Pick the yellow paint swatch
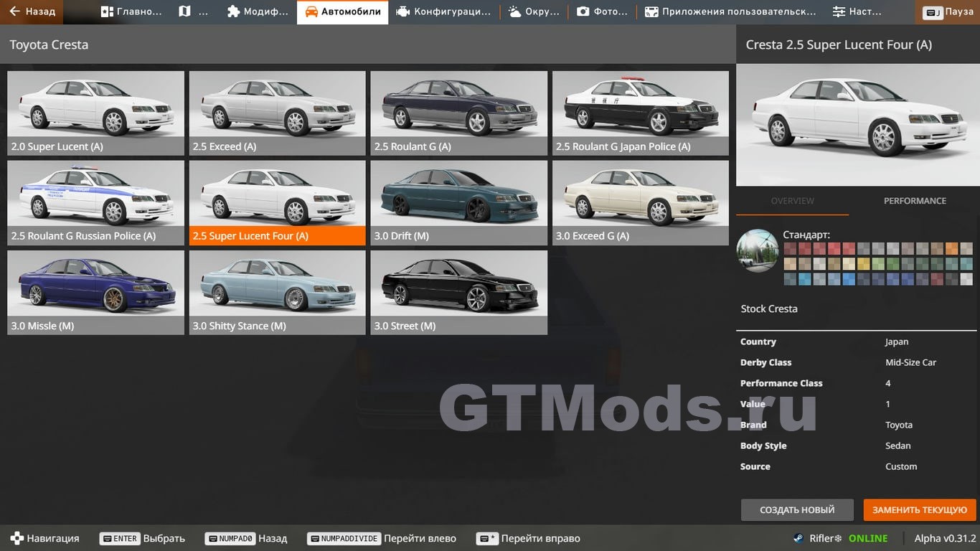This screenshot has height=551, width=980. coord(863,263)
